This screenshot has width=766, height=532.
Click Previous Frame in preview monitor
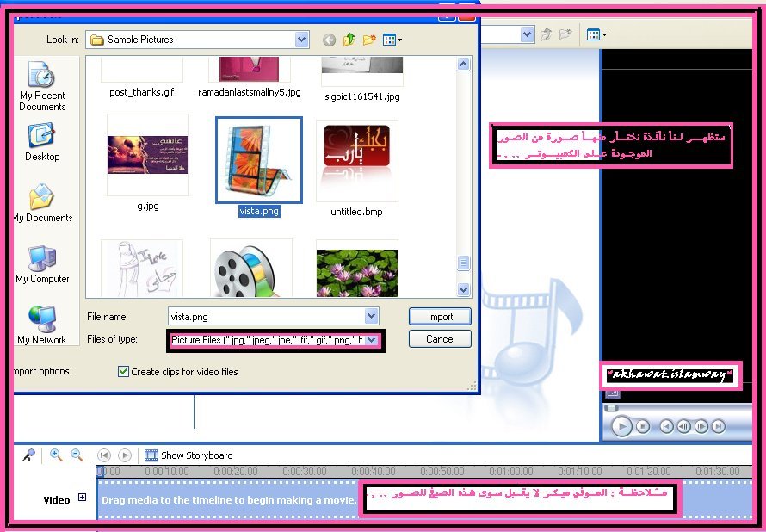683,426
